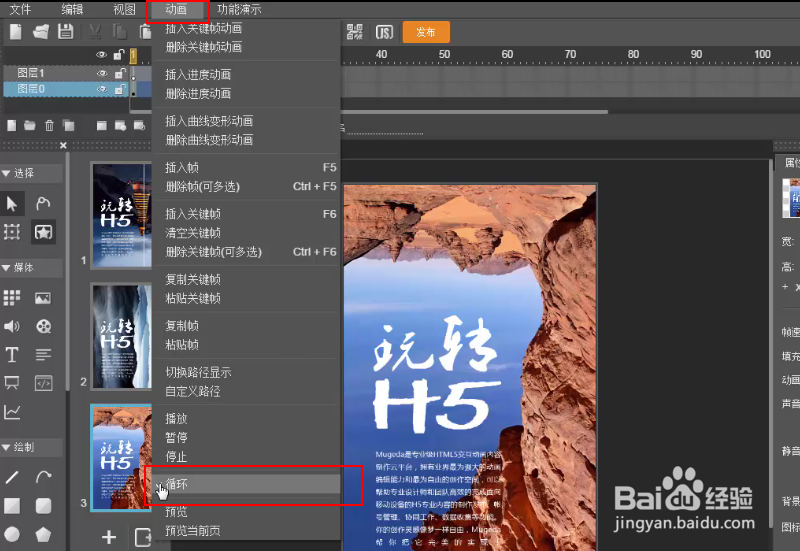Insert a chart with graph icon
The image size is (800, 551).
tap(12, 412)
